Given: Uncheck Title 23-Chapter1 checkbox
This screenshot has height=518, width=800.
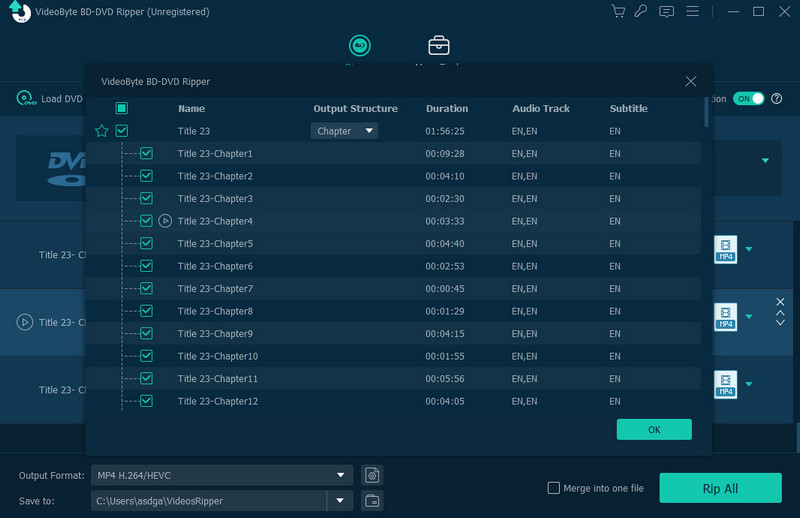Looking at the screenshot, I should (x=146, y=154).
